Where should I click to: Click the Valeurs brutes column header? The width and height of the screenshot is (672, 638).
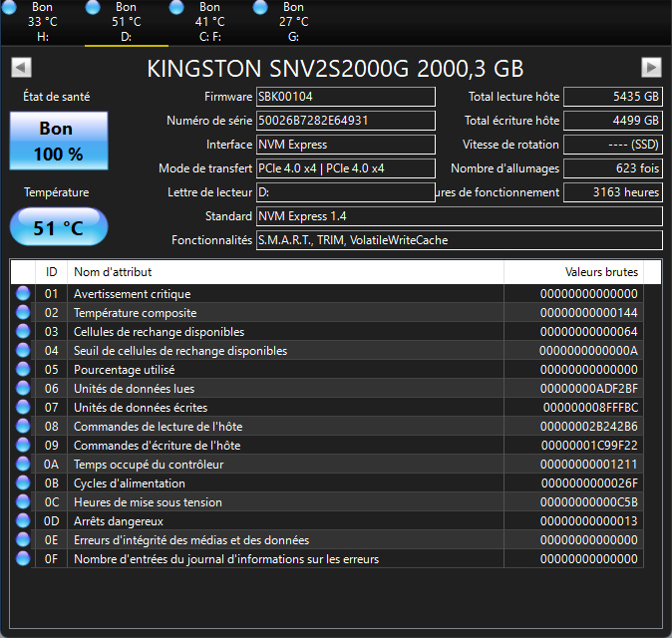pos(573,271)
